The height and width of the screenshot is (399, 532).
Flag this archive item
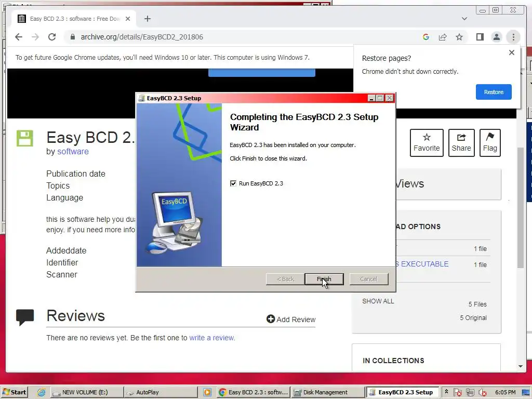tap(490, 143)
